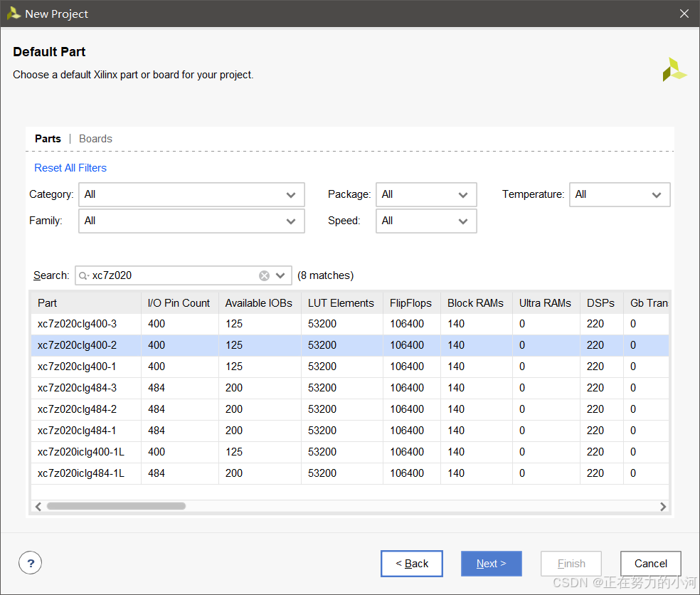This screenshot has width=700, height=595.
Task: Sort by FlipFlops column header
Action: (412, 303)
